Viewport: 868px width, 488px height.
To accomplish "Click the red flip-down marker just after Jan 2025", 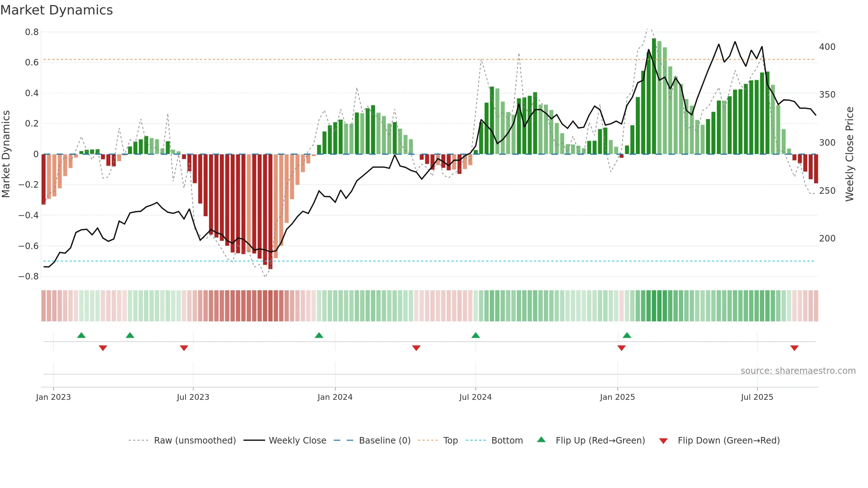I will pyautogui.click(x=622, y=348).
